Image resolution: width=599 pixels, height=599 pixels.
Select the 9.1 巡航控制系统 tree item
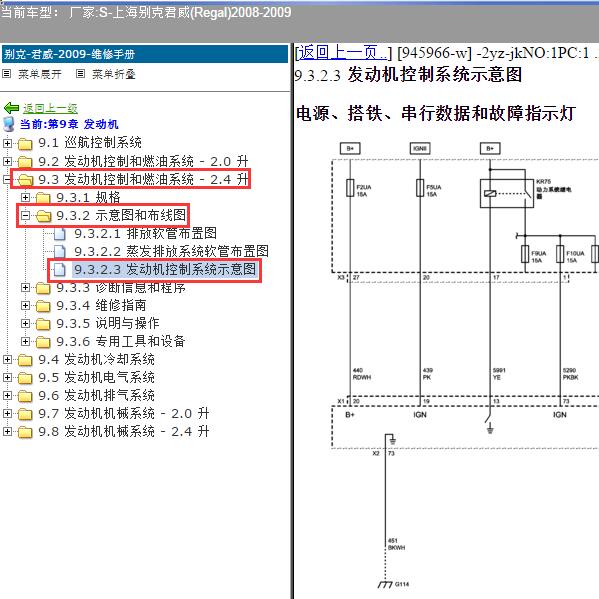(x=90, y=143)
